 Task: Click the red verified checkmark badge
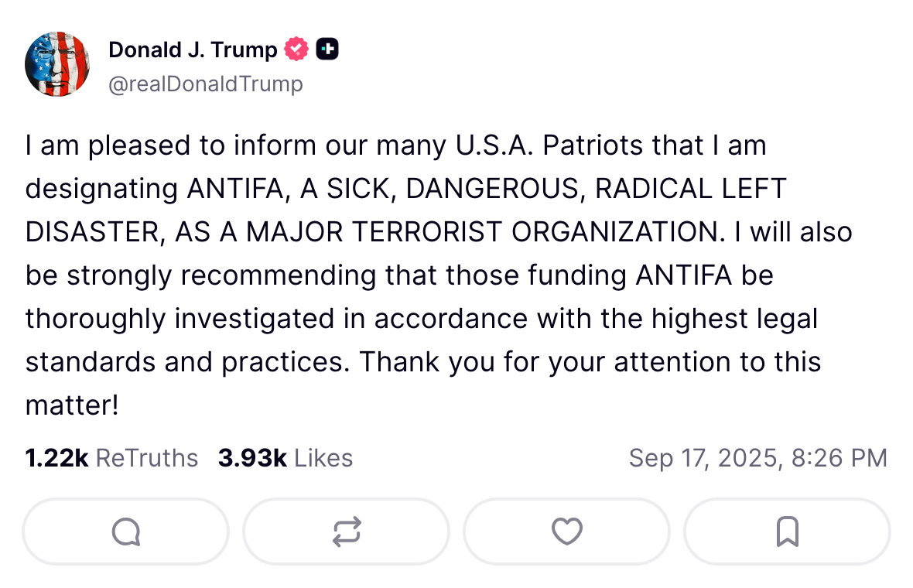pyautogui.click(x=296, y=49)
